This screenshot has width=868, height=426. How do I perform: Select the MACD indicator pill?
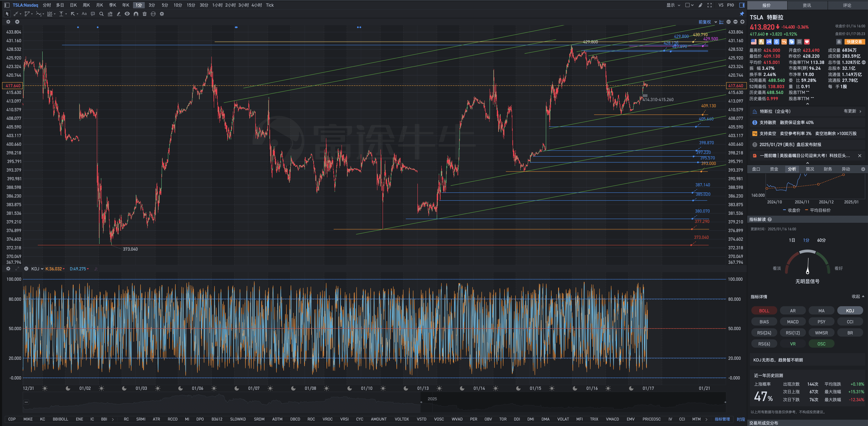[x=793, y=322]
